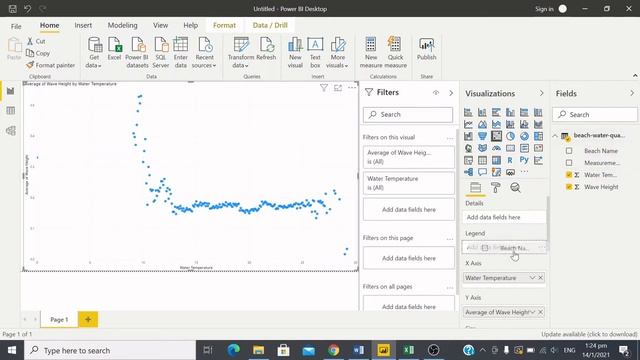Undo the last action
The width and height of the screenshot is (640, 360).
pyautogui.click(x=27, y=9)
